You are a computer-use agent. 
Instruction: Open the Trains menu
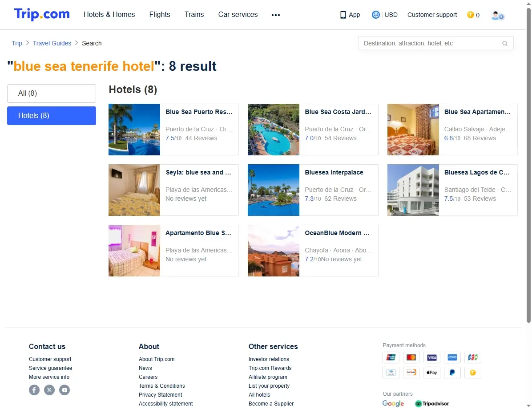click(x=194, y=15)
